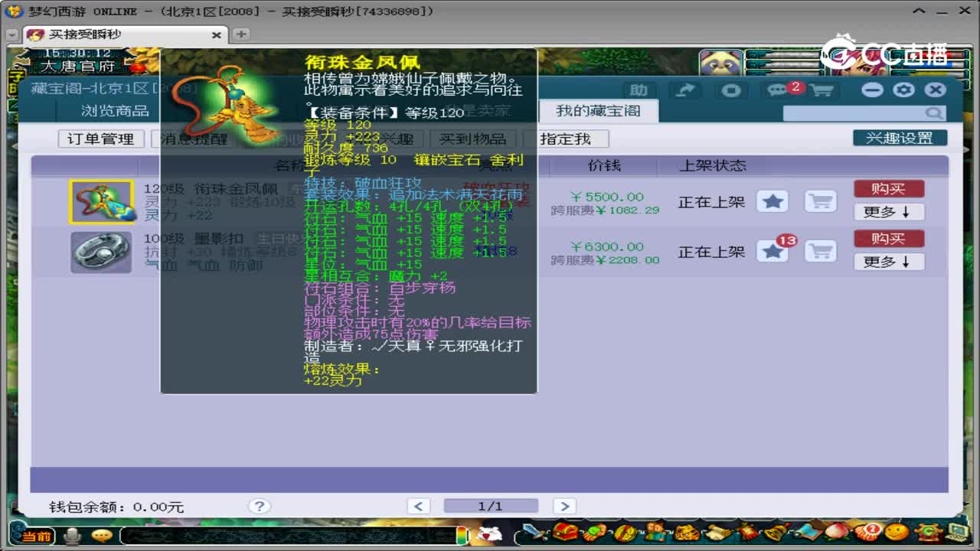Screen dimensions: 980x551
Task: Sort by the 上架状态 column header
Action: tap(713, 165)
